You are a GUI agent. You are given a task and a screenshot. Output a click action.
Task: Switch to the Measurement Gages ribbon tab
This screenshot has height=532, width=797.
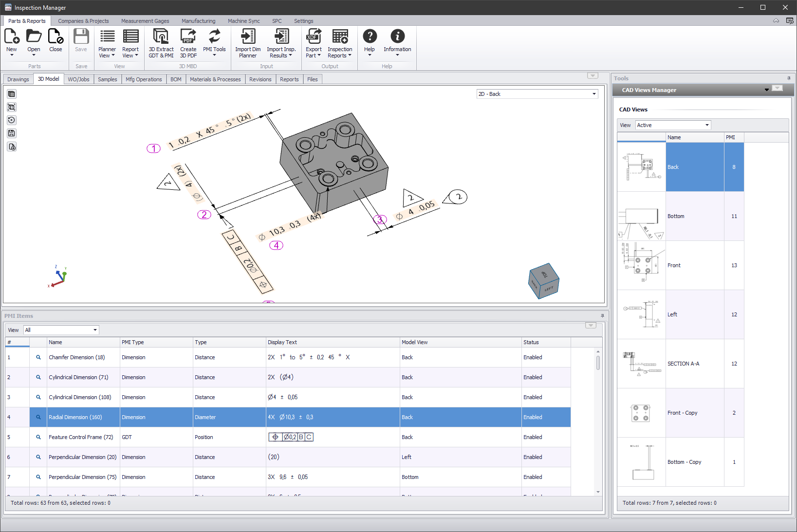tap(145, 21)
